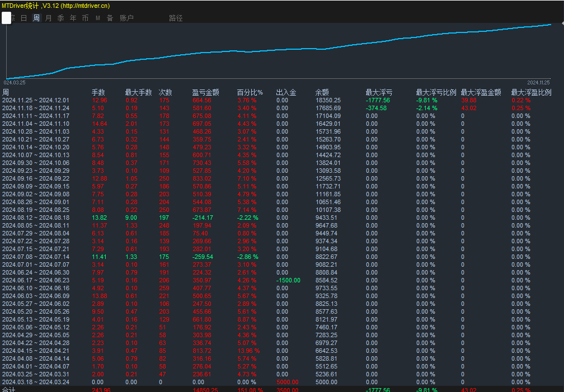Click the mtdriver.cn link in title

click(x=86, y=6)
